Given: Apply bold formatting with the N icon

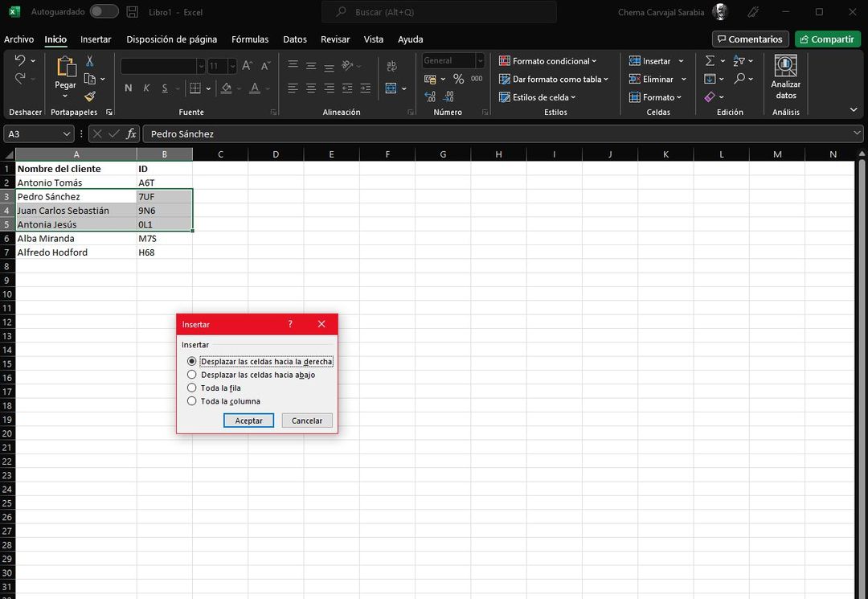Looking at the screenshot, I should click(127, 87).
